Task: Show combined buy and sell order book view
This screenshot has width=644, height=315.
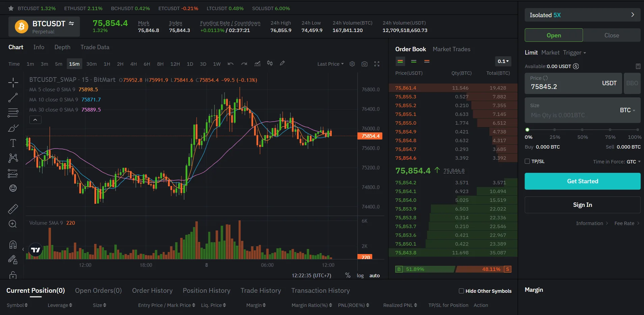Action: tap(400, 61)
